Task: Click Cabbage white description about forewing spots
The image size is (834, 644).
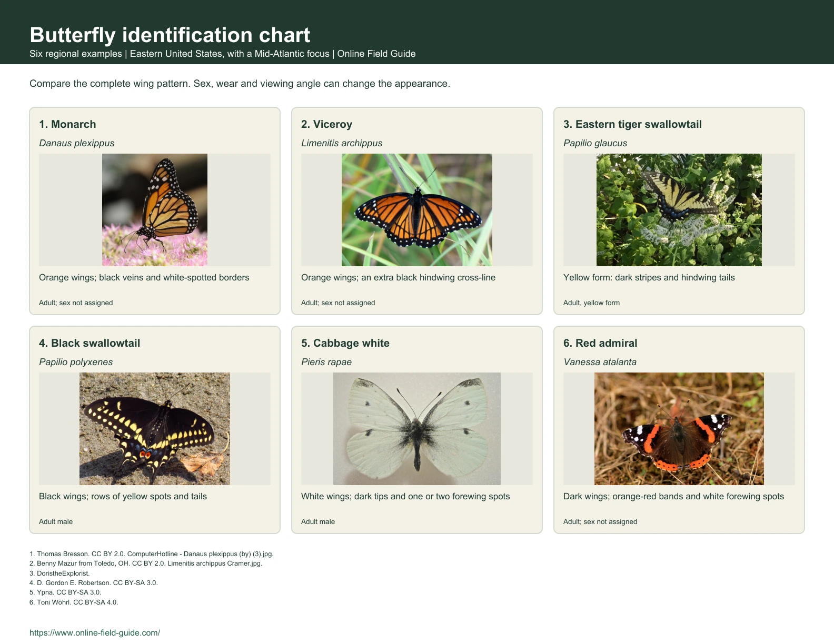Action: pyautogui.click(x=405, y=496)
